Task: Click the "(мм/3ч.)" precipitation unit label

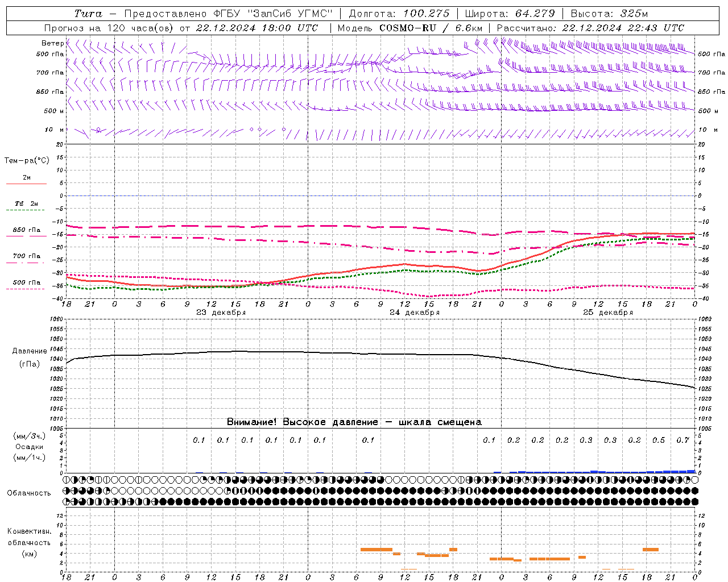Action: tap(30, 436)
